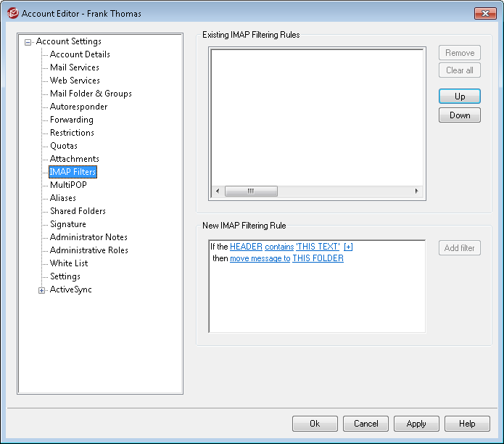Select the highlighted IMAP Filters item
504x444 pixels.
pyautogui.click(x=73, y=172)
